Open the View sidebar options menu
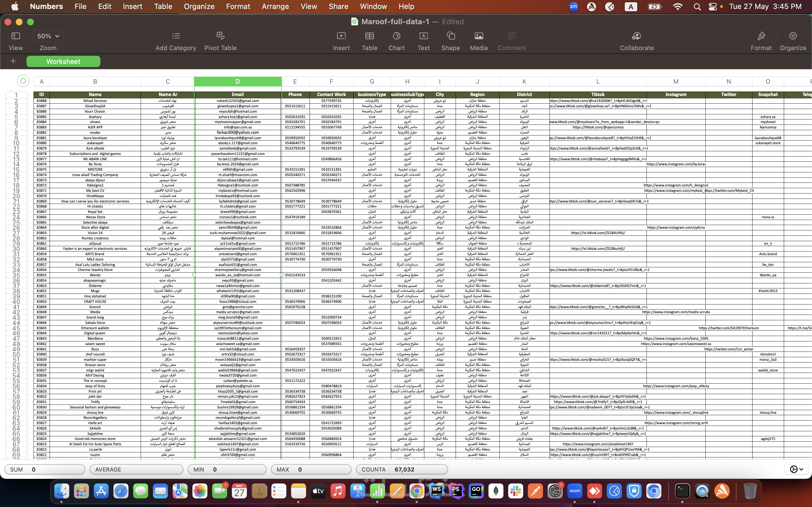The image size is (812, 507). tap(16, 36)
